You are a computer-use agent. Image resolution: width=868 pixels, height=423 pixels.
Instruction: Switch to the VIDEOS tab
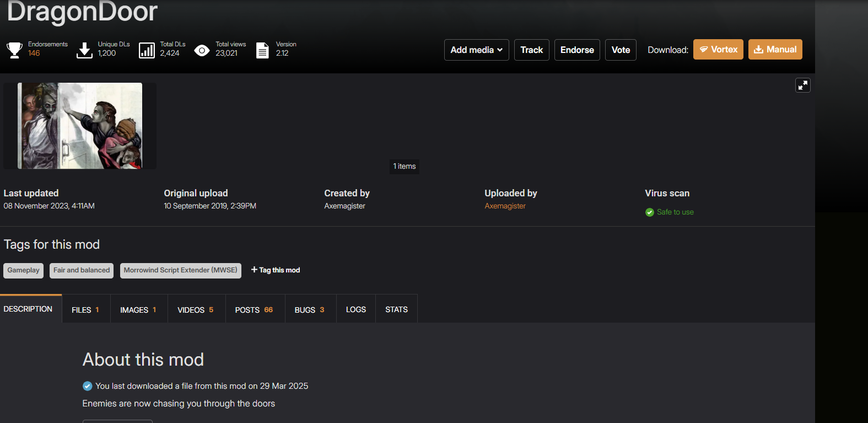(196, 309)
